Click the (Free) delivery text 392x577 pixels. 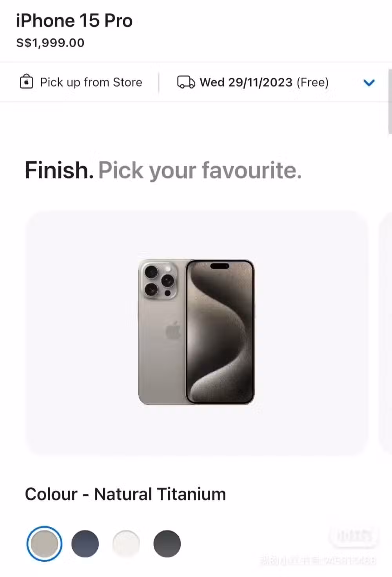312,82
